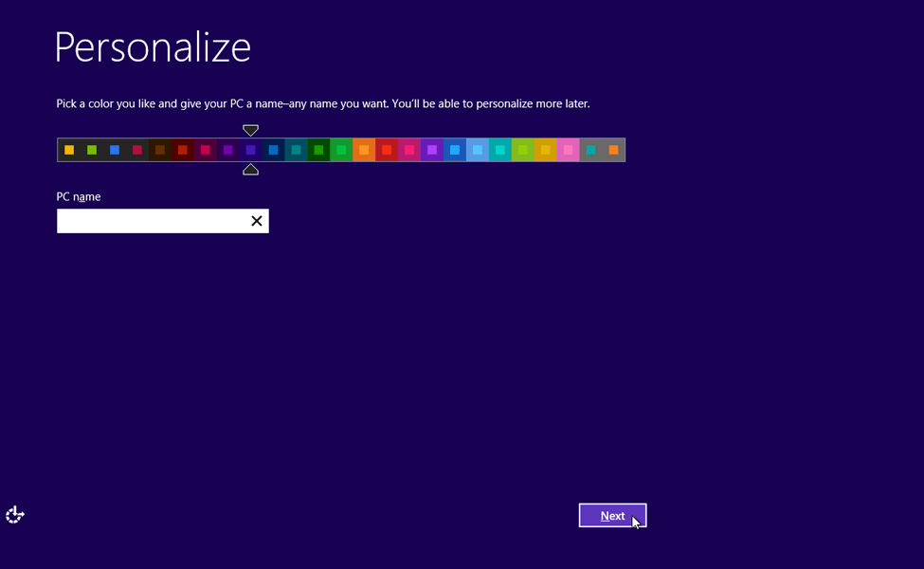Image resolution: width=924 pixels, height=569 pixels.
Task: Pick the bright green color swatch
Action: (x=341, y=150)
